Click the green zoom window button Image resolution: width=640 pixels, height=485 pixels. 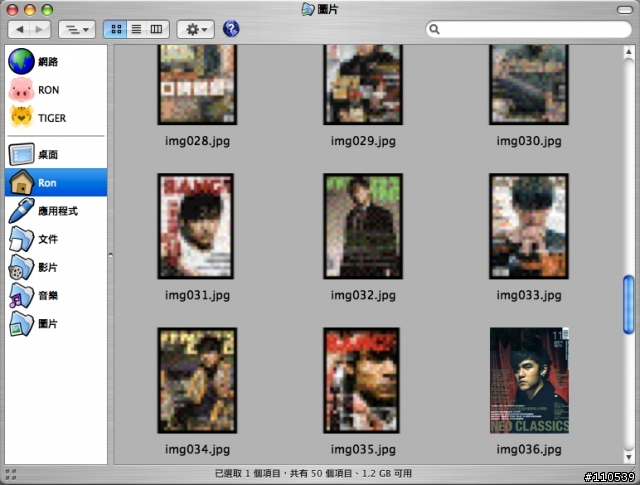tap(47, 9)
